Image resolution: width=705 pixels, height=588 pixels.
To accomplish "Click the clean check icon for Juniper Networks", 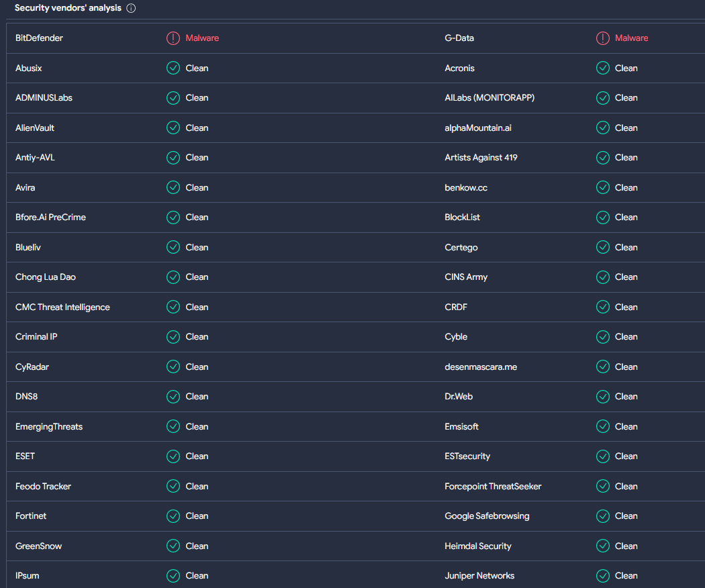I will [603, 576].
